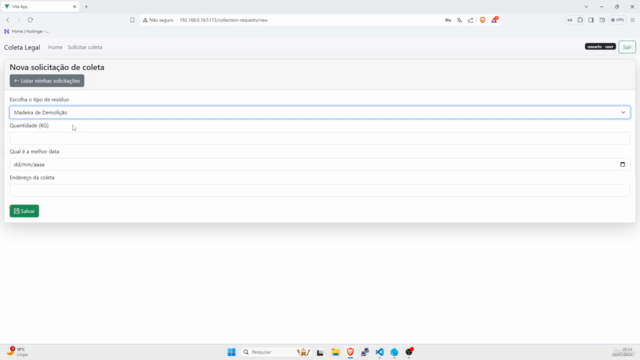Go back to previous page in browser

tap(8, 20)
